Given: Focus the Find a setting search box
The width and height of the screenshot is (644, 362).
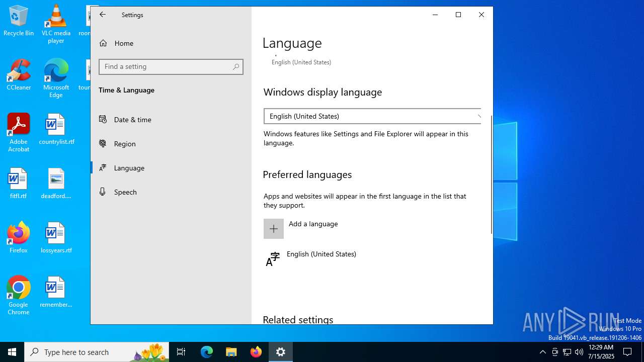Looking at the screenshot, I should pos(171,67).
